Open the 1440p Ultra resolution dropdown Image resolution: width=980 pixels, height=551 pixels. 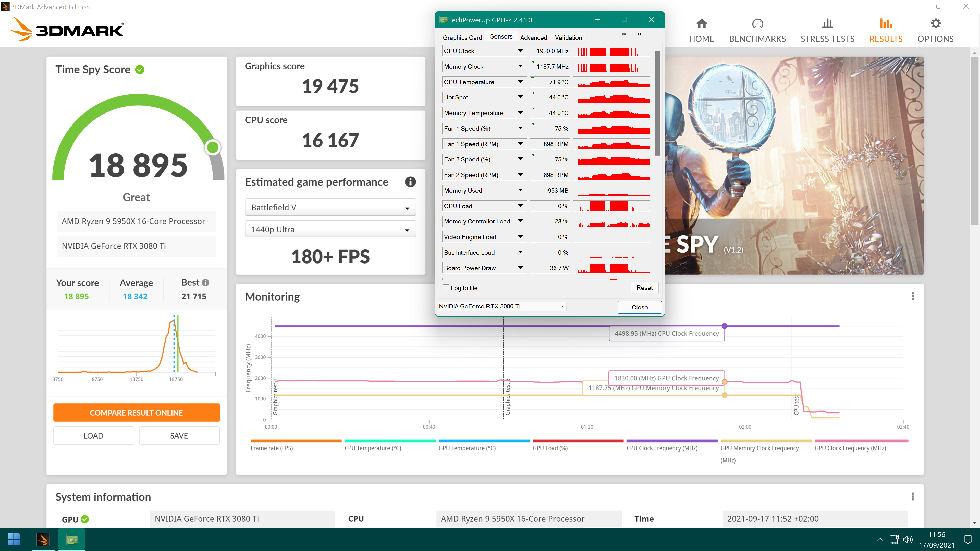pyautogui.click(x=330, y=229)
